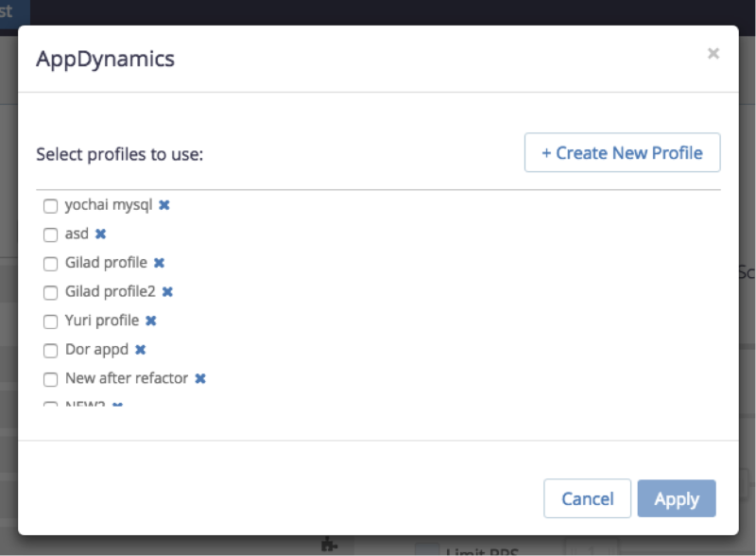Apply the selected profiles
Viewport: 756px width, 556px height.
(x=677, y=498)
